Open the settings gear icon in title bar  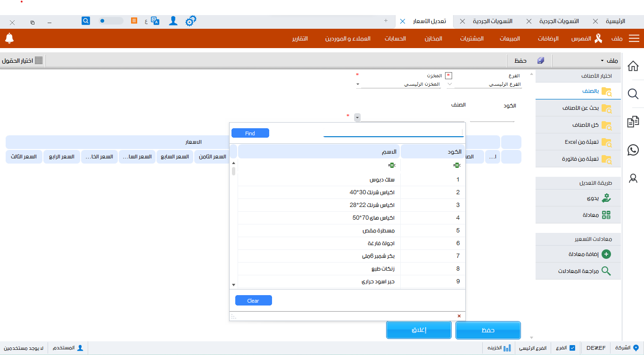coord(190,21)
